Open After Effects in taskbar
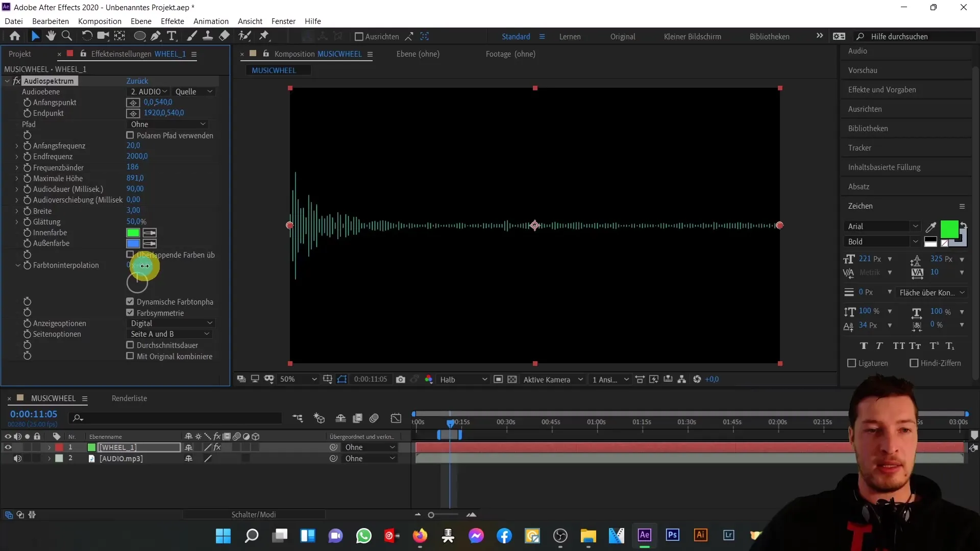 click(x=644, y=535)
